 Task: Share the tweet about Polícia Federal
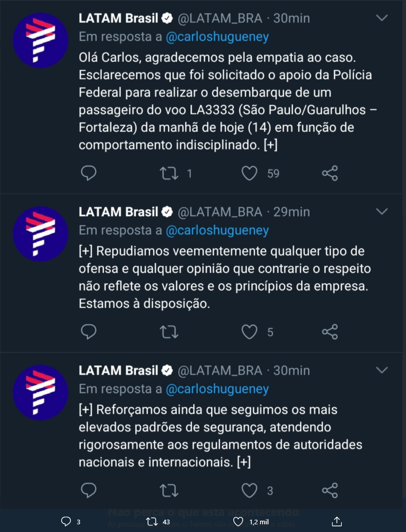(x=330, y=174)
